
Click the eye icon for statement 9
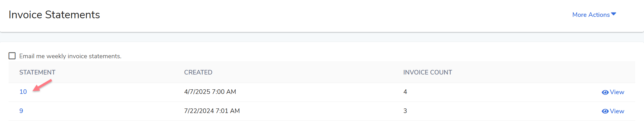coord(605,111)
